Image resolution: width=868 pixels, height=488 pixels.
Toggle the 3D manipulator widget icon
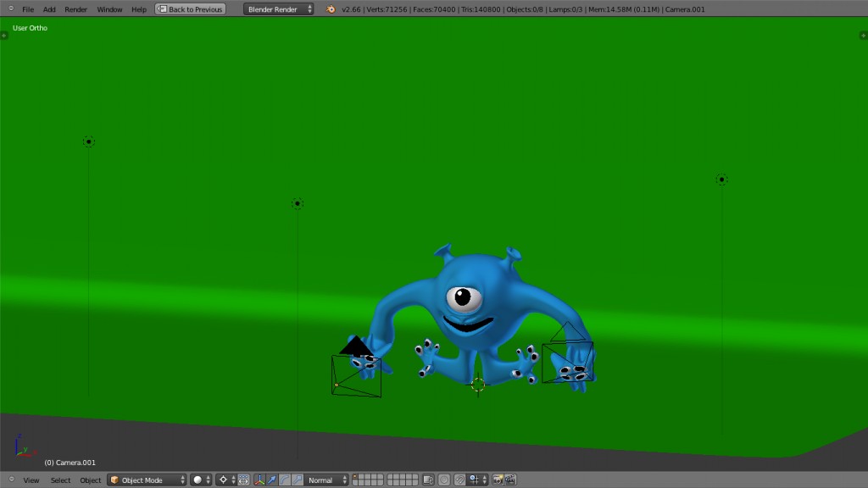[259, 480]
